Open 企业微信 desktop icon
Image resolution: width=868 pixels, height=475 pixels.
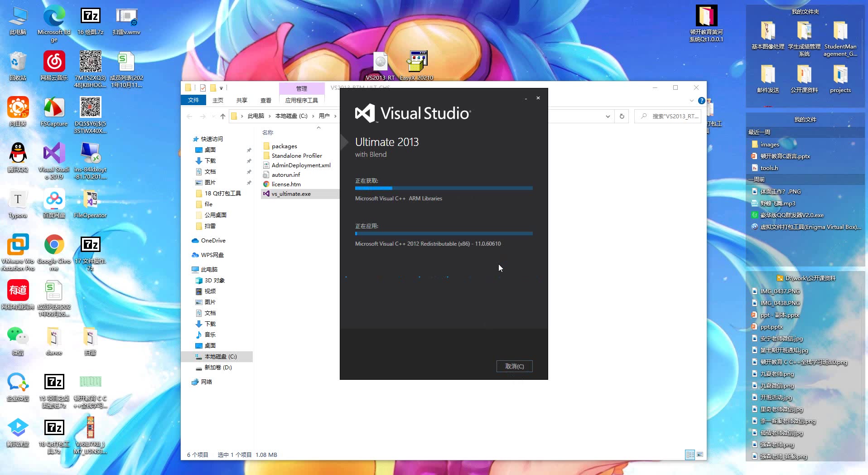coord(18,386)
